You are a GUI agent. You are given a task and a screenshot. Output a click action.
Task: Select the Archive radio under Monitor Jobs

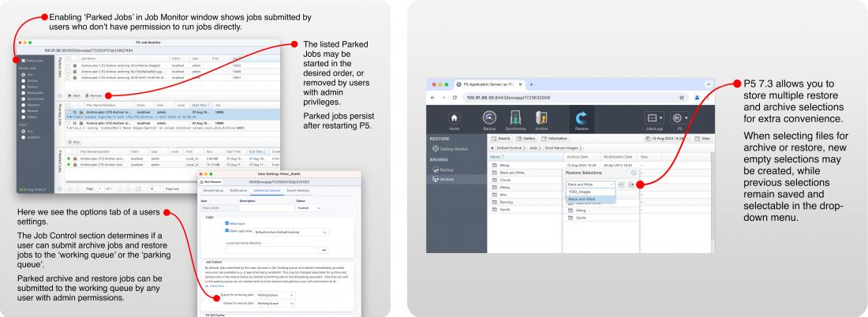pyautogui.click(x=23, y=80)
